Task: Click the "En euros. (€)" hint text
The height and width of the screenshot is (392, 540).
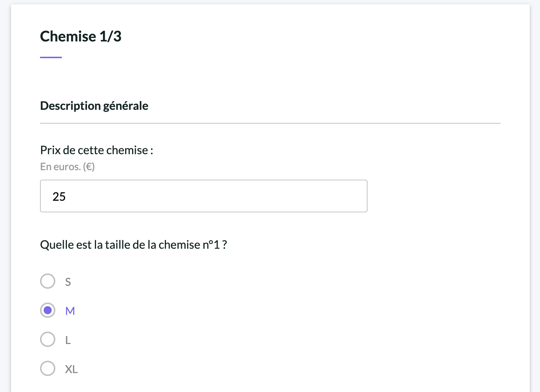Action: pos(67,167)
